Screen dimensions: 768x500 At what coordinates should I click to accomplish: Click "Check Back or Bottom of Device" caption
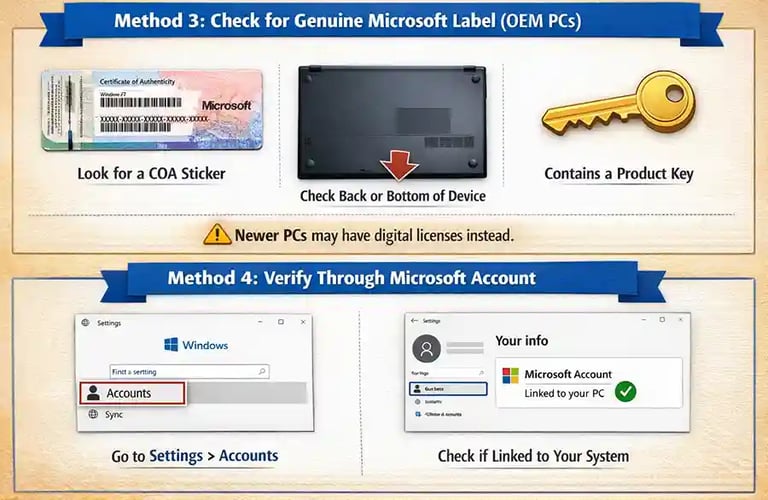[393, 196]
